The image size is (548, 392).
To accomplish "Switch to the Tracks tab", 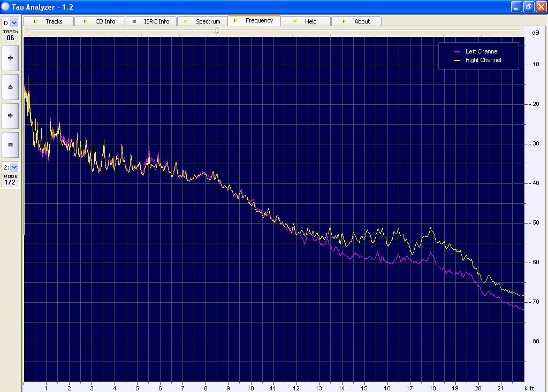I will [48, 21].
